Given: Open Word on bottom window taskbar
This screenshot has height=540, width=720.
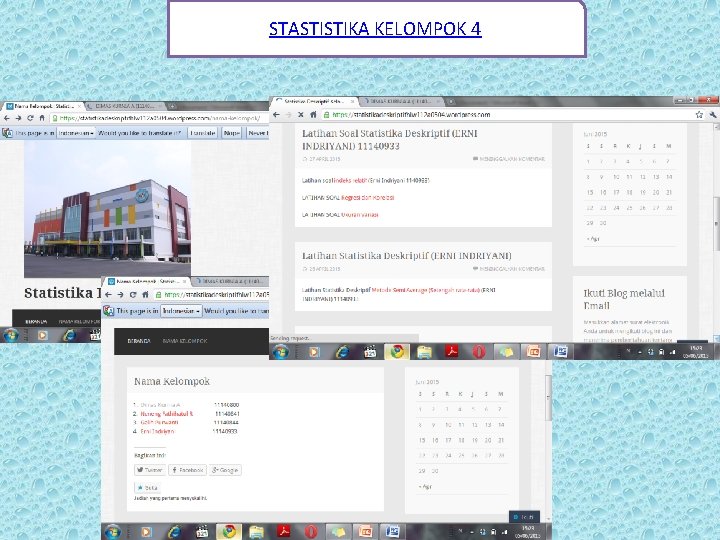Looking at the screenshot, I should [x=393, y=532].
